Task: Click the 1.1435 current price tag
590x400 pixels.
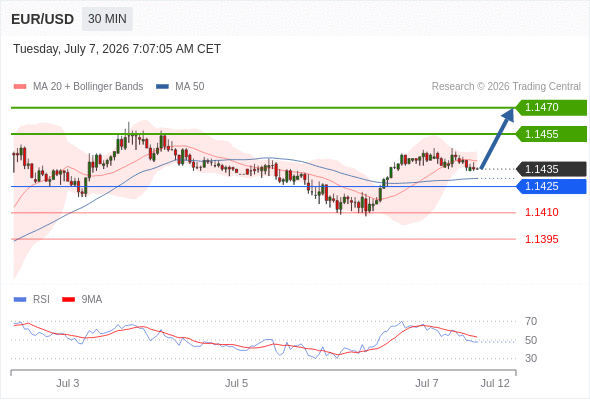Action: [x=551, y=169]
